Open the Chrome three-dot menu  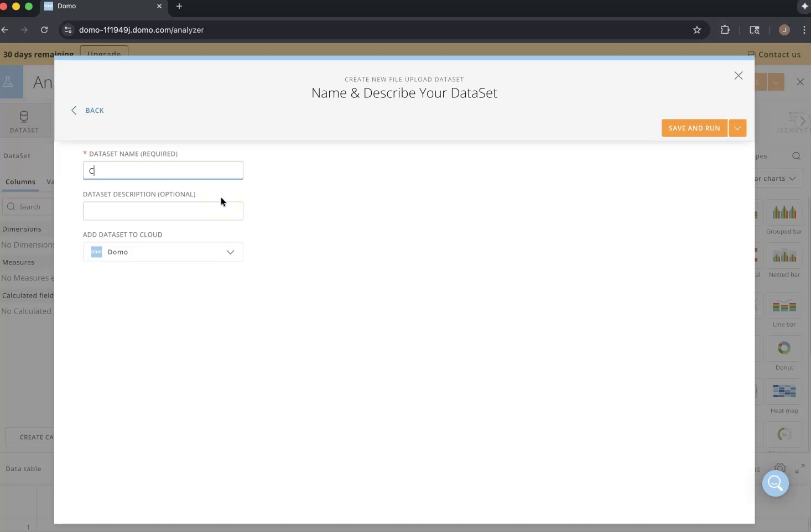(804, 30)
